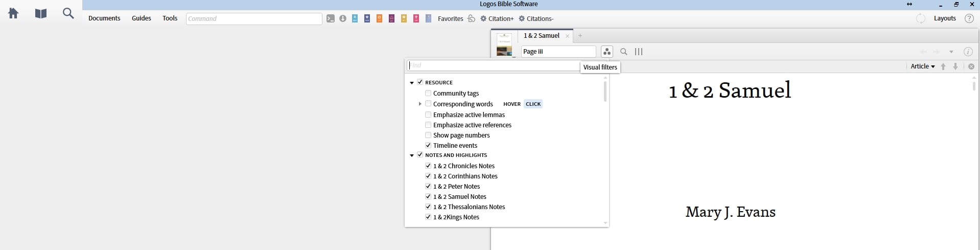Click the visual filters list scrollbar
The height and width of the screenshot is (250, 980).
point(605,92)
